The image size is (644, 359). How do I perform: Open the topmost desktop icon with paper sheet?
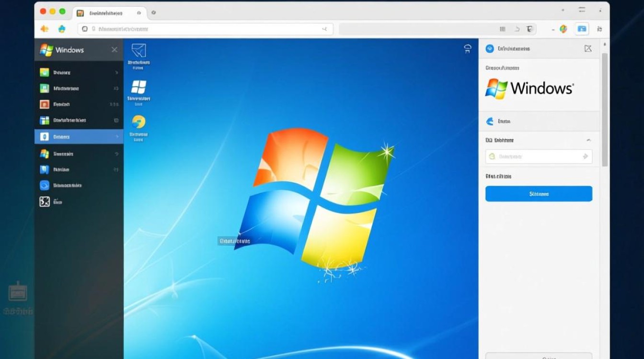(x=138, y=51)
